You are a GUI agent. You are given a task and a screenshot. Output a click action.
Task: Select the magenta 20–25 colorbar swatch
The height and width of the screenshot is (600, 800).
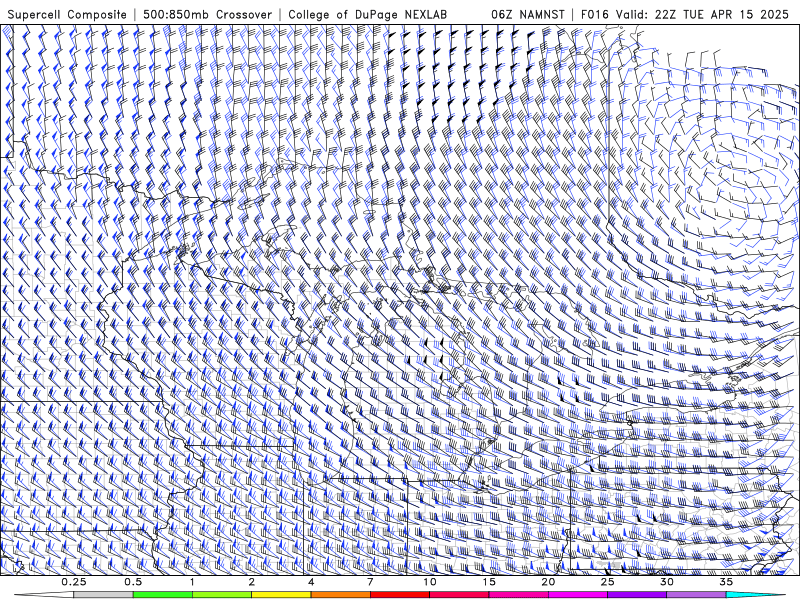click(578, 595)
